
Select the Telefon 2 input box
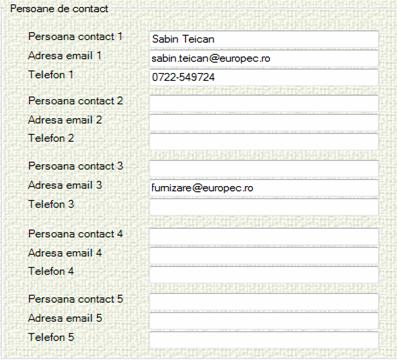pos(264,142)
